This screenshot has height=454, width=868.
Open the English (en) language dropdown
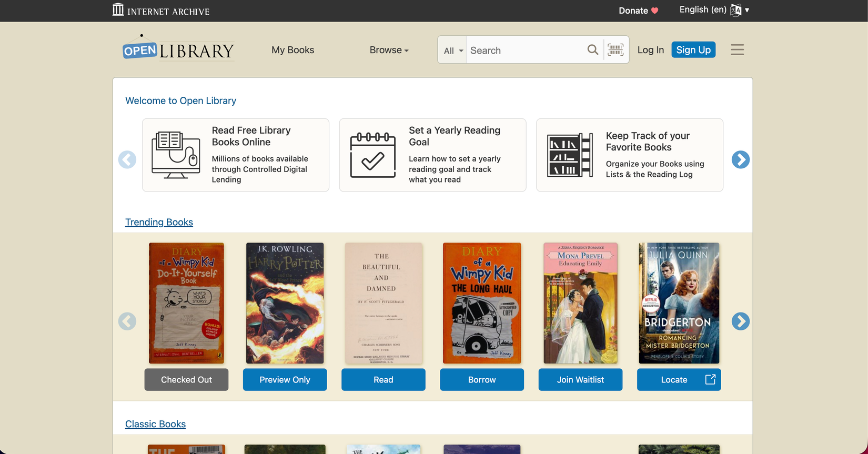[x=714, y=10]
